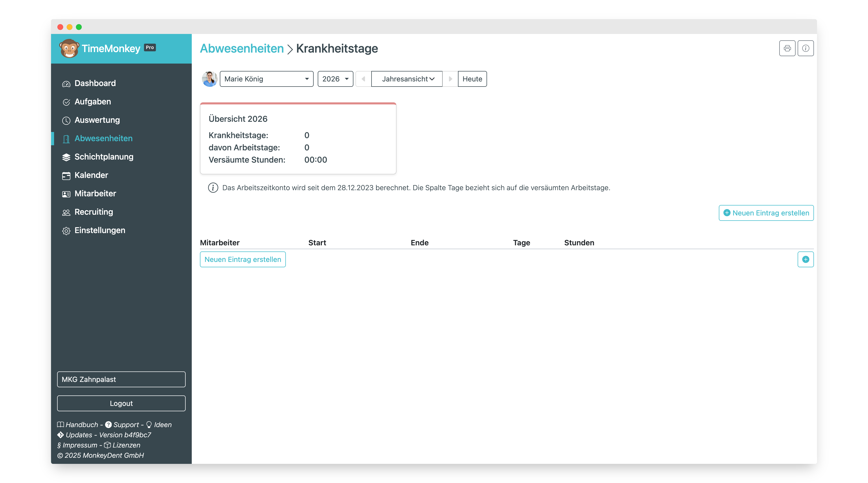The image size is (868, 483).
Task: Open Einstellungen via the gear icon
Action: point(66,230)
